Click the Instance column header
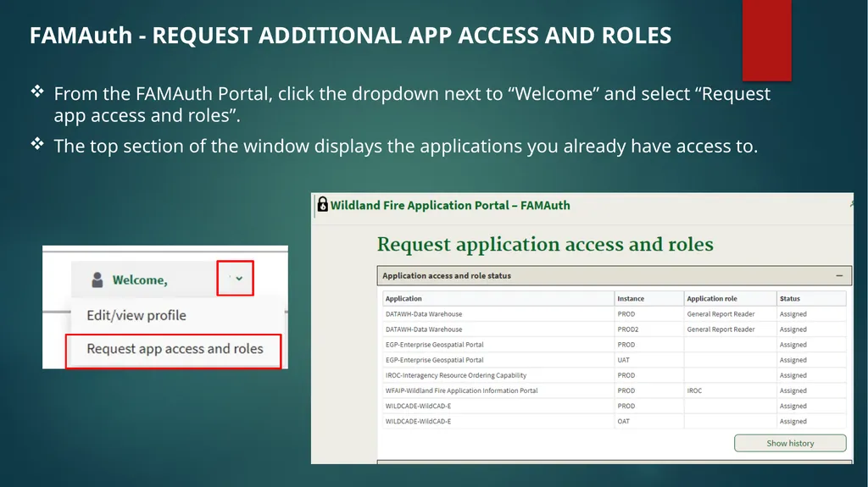 631,298
